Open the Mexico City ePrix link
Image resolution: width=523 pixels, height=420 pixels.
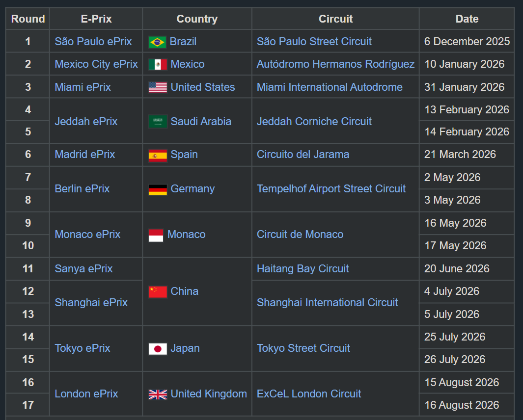(x=96, y=64)
